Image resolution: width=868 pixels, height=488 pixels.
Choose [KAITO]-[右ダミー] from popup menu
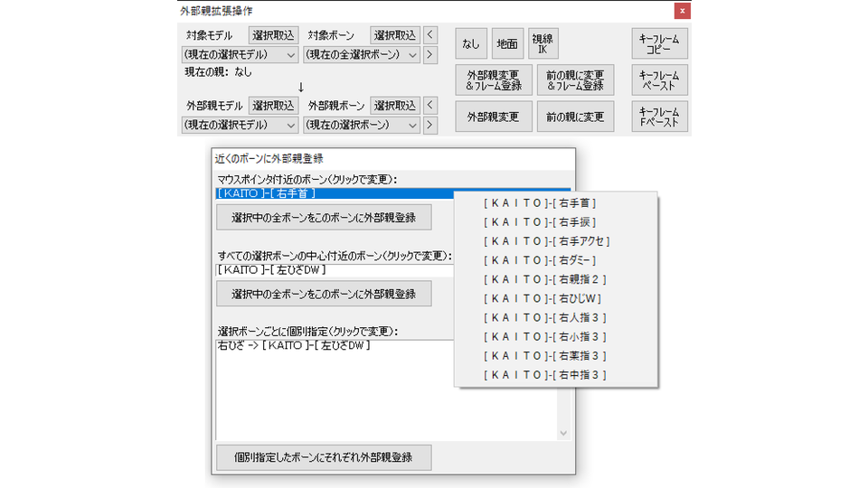tap(556, 260)
